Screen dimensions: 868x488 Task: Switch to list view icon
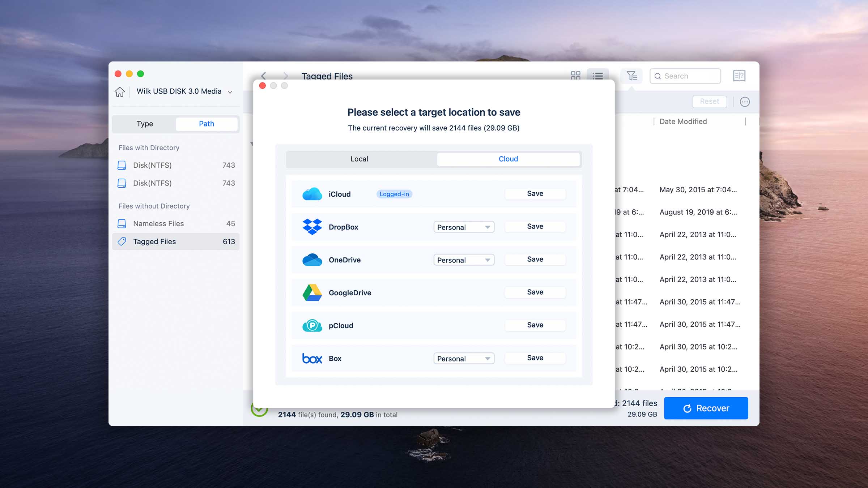click(597, 76)
